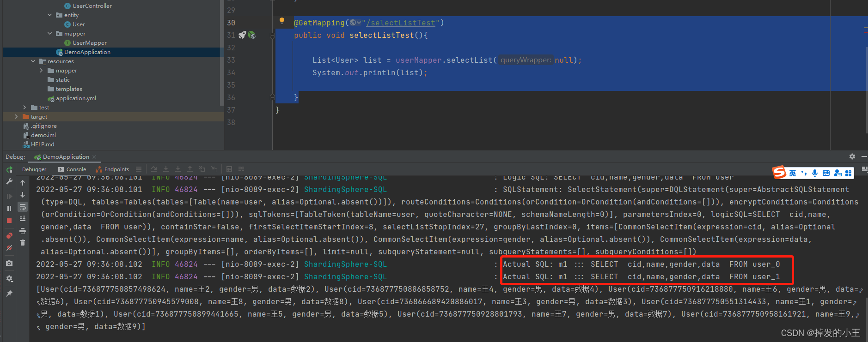Screen dimensions: 868x342
Task: Close the DemoApplication debug tab
Action: pos(94,157)
